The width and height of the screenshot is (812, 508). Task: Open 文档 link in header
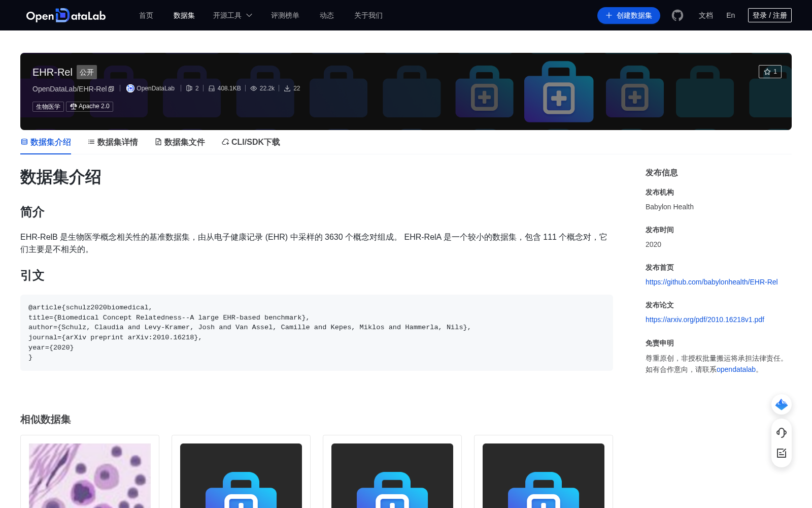pyautogui.click(x=706, y=15)
